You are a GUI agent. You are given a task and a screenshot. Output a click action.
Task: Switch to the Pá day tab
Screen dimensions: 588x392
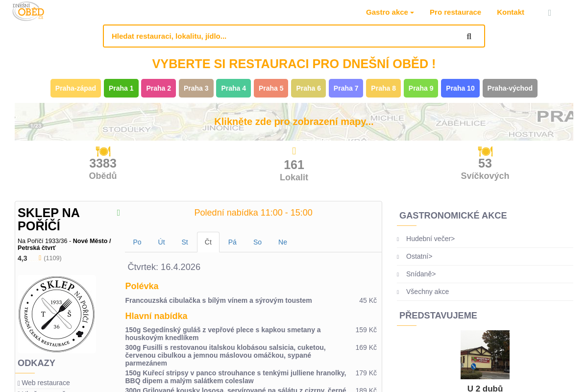(x=232, y=242)
